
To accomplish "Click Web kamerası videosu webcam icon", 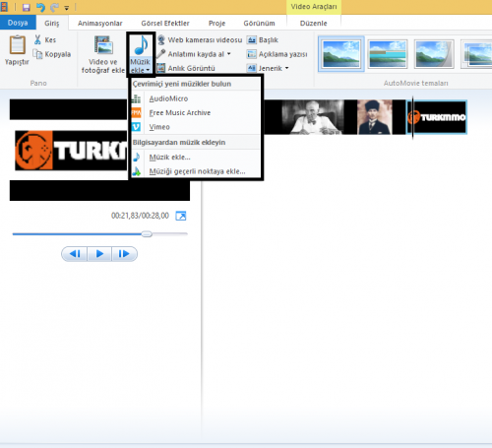I will 161,40.
